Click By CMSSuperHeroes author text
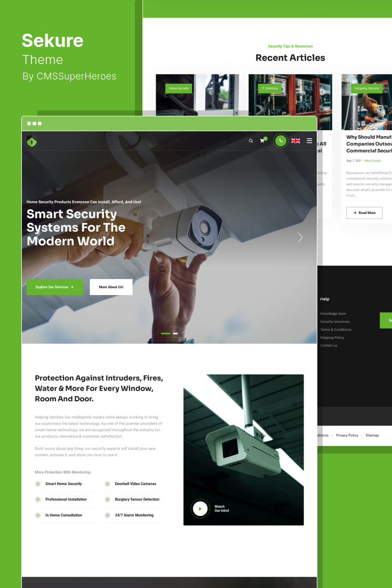 tap(69, 76)
